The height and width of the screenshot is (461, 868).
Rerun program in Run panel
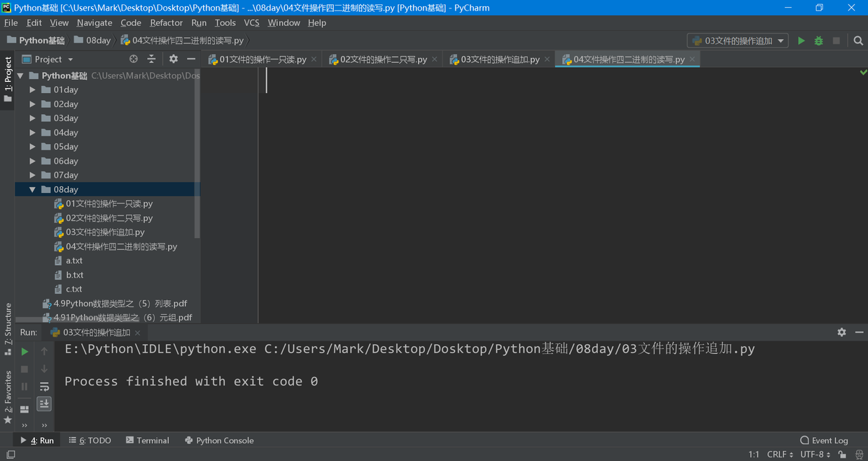coord(24,351)
